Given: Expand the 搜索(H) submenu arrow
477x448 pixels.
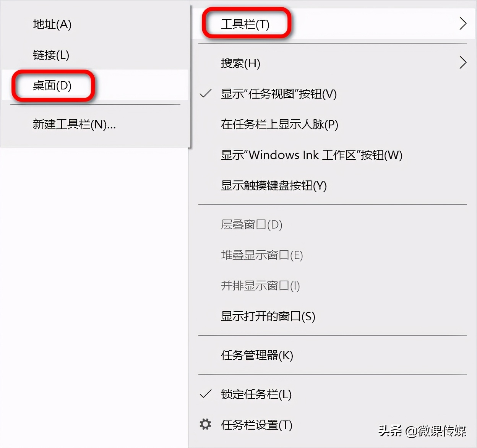Looking at the screenshot, I should [x=463, y=62].
